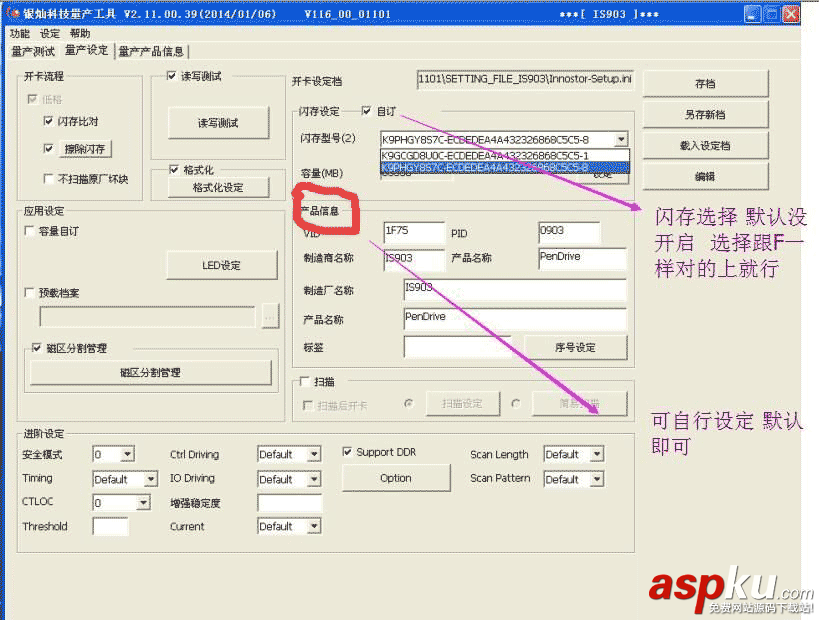Enable the 预载档案 checkbox

30,293
